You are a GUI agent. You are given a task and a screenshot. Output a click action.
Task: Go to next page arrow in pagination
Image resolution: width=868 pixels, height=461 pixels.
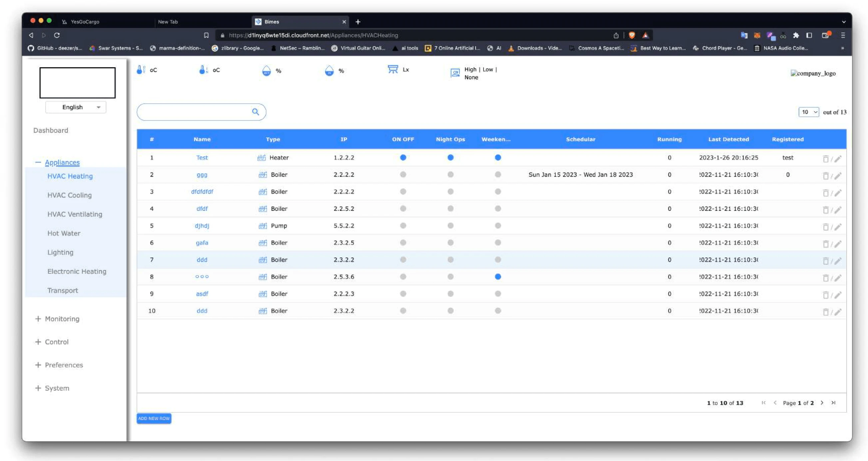(822, 403)
